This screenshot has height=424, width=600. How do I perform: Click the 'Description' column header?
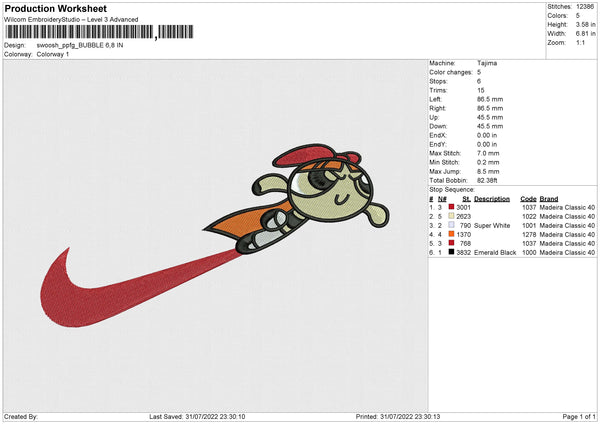tap(492, 199)
